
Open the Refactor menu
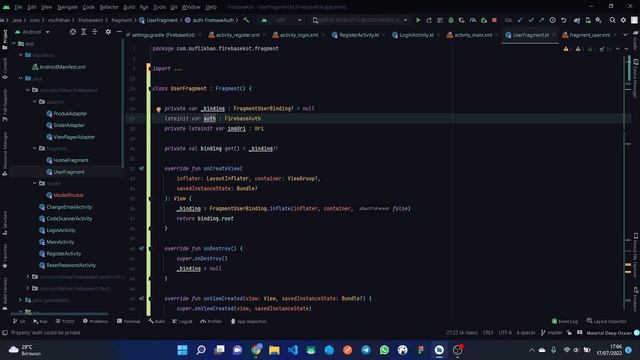(109, 7)
